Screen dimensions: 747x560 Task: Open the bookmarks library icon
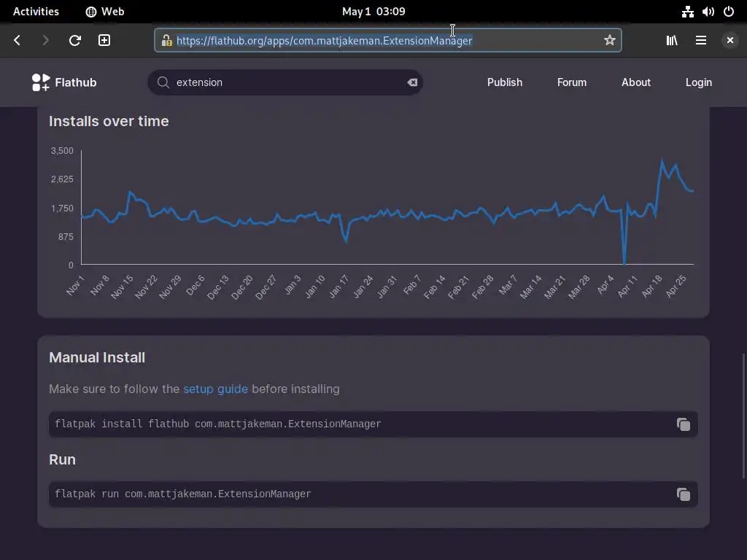coord(672,41)
